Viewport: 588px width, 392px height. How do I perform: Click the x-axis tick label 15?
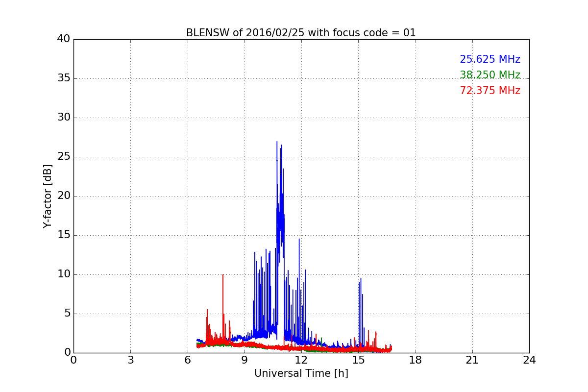358,360
